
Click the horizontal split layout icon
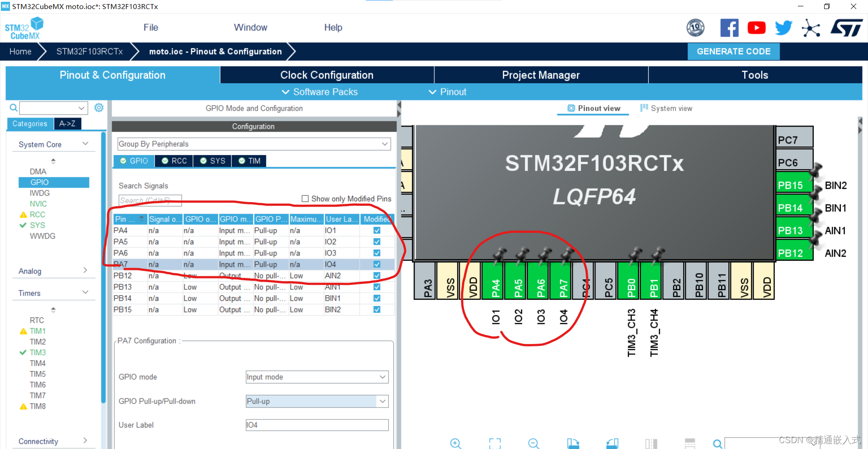(690, 444)
